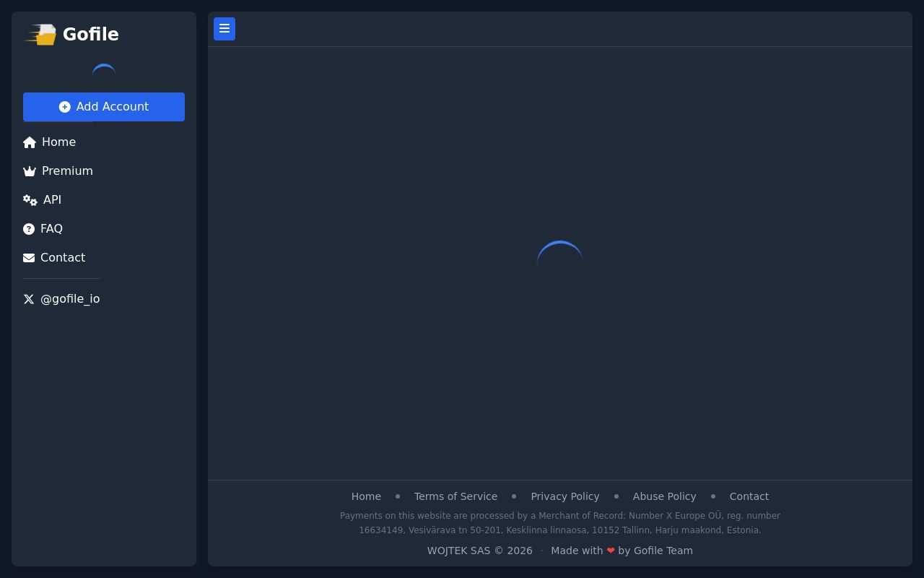The image size is (924, 578).
Task: Click the Contact footer link
Action: pyautogui.click(x=749, y=496)
